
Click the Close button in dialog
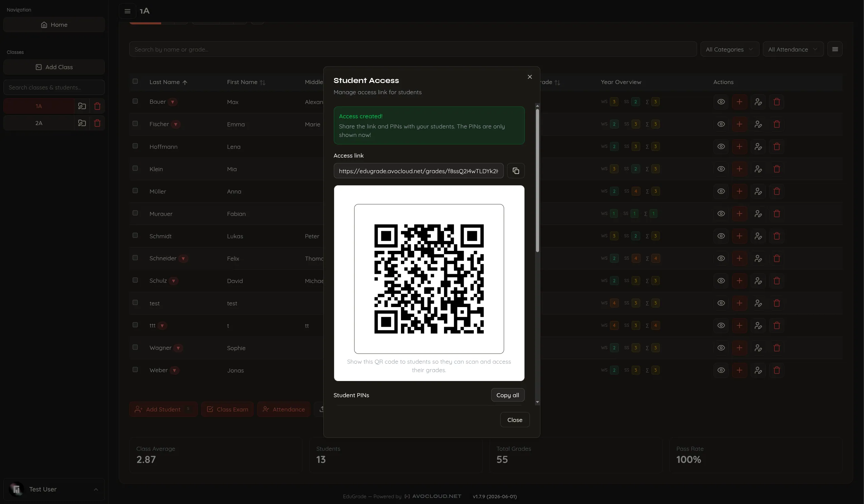tap(515, 420)
